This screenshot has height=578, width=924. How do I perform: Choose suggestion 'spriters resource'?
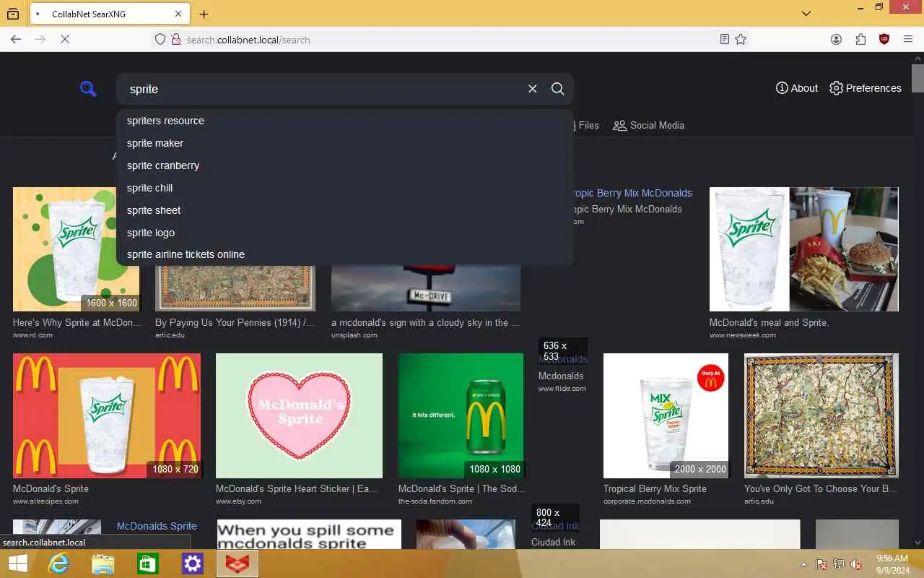[x=345, y=121]
